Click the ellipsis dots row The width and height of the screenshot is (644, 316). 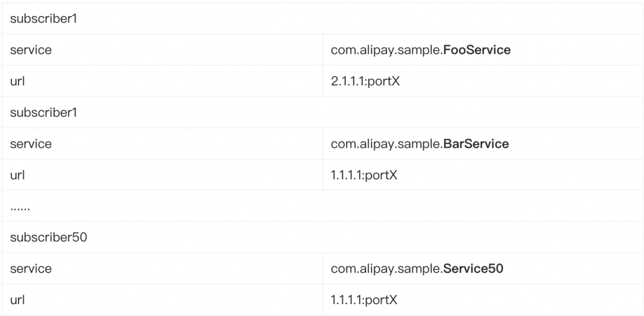tap(323, 206)
